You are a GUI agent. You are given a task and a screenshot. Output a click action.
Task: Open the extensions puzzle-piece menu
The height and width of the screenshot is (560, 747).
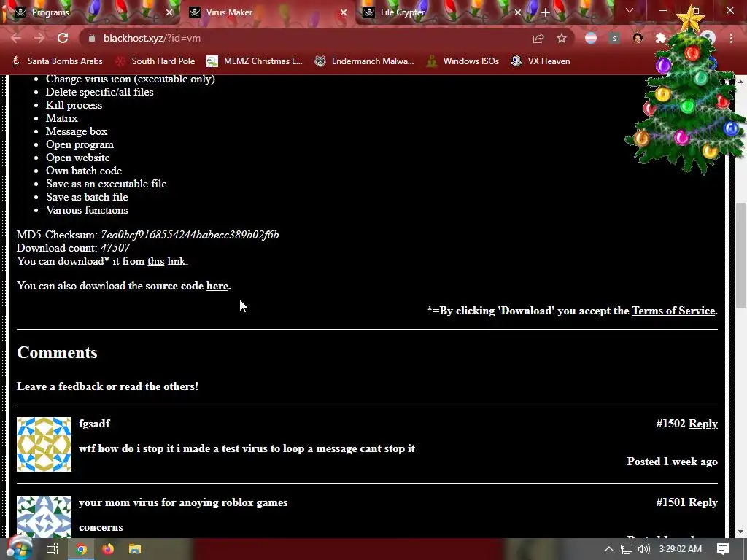coord(660,38)
